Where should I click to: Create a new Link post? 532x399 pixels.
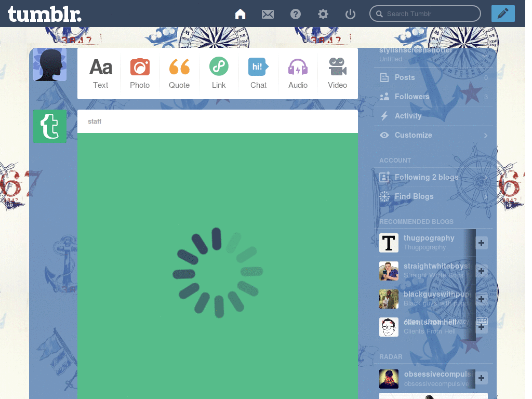(x=219, y=74)
